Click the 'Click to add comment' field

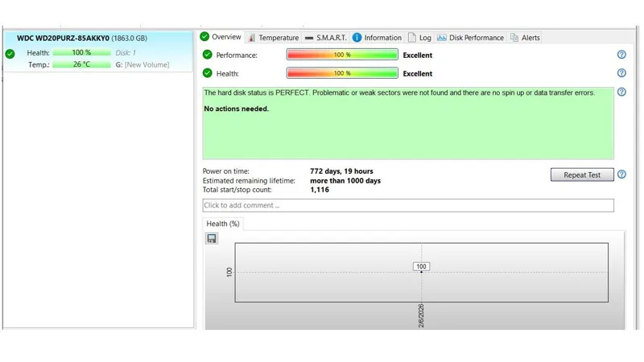407,205
